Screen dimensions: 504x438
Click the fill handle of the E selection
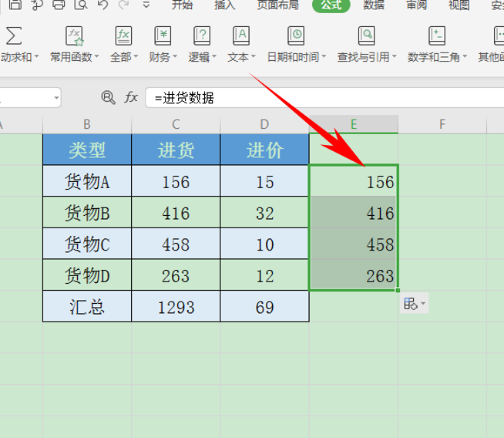(x=398, y=291)
